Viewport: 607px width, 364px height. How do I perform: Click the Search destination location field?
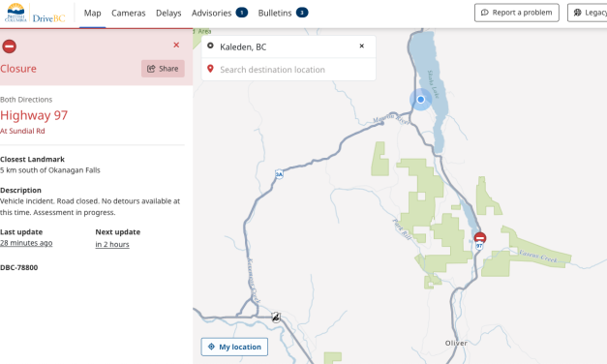coord(288,70)
